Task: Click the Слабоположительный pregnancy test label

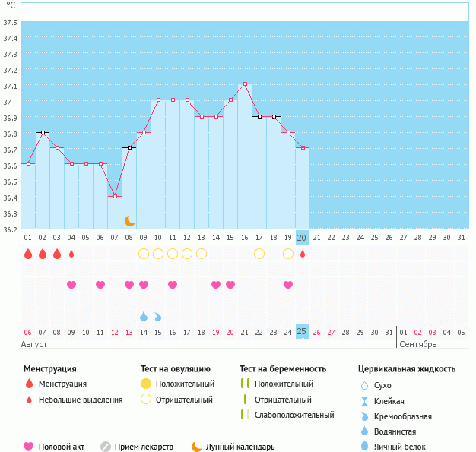Action: click(294, 415)
